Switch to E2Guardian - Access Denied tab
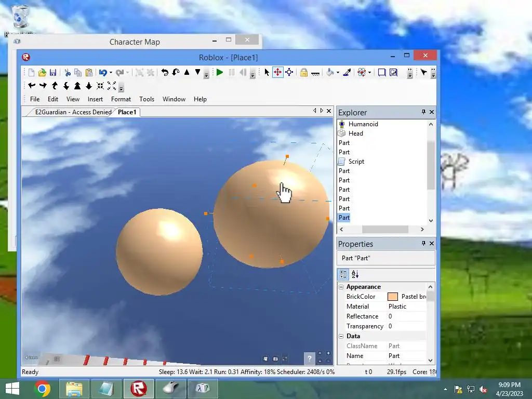This screenshot has height=399, width=532. (73, 112)
